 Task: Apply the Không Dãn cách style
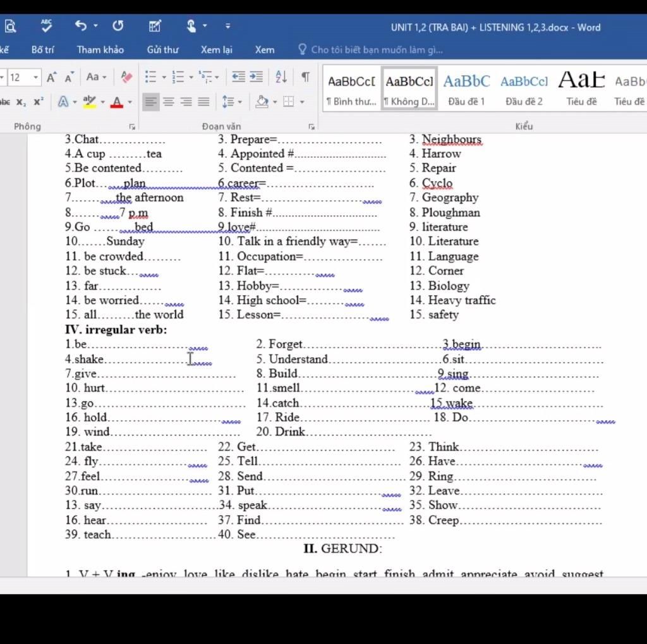[x=409, y=88]
